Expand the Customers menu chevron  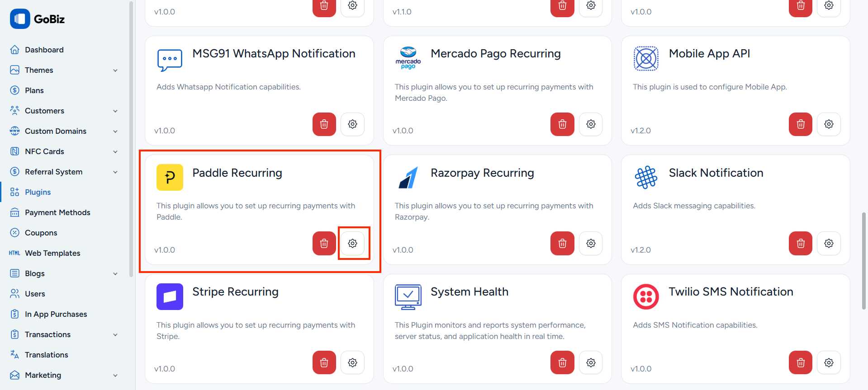pos(115,111)
